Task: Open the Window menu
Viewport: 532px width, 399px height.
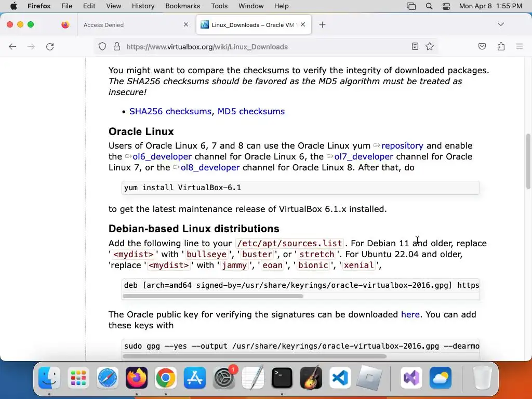Action: (x=251, y=6)
